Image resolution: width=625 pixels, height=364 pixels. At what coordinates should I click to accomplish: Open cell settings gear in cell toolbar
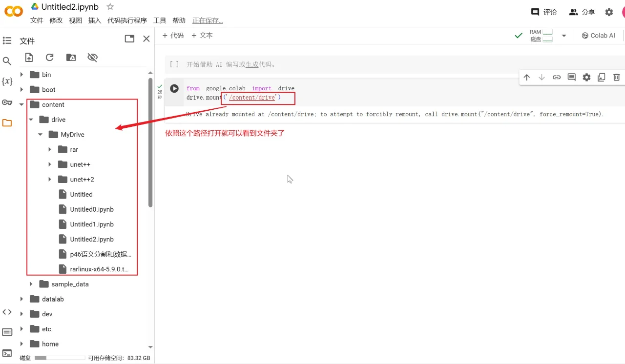point(586,77)
